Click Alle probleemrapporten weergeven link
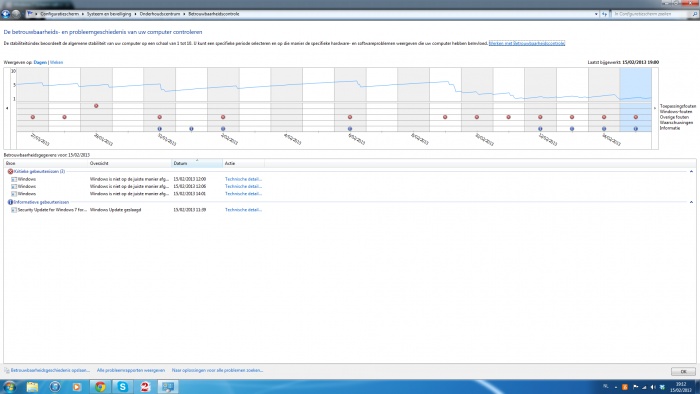 (131, 370)
